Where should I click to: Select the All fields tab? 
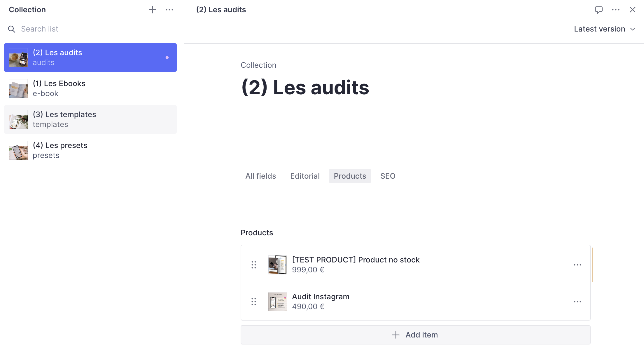(261, 176)
